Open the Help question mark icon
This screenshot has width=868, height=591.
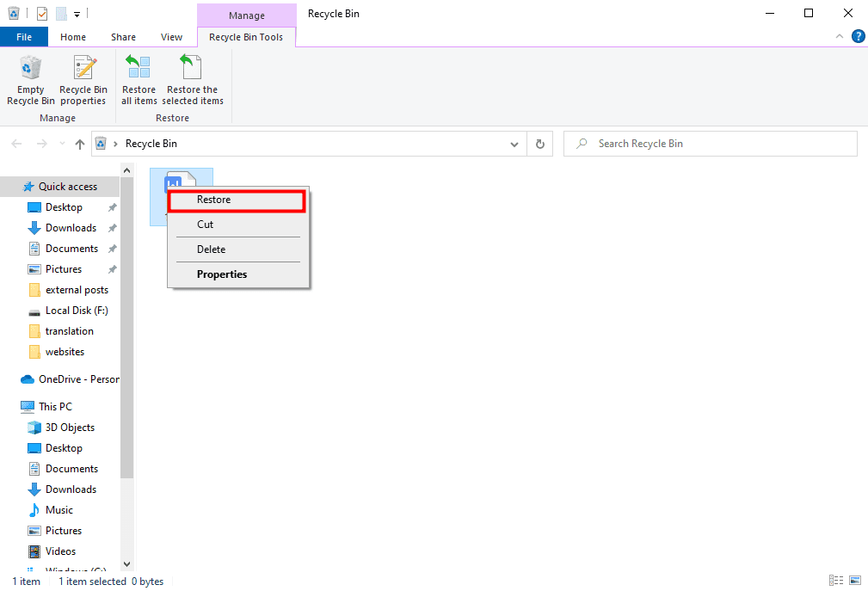[x=858, y=36]
